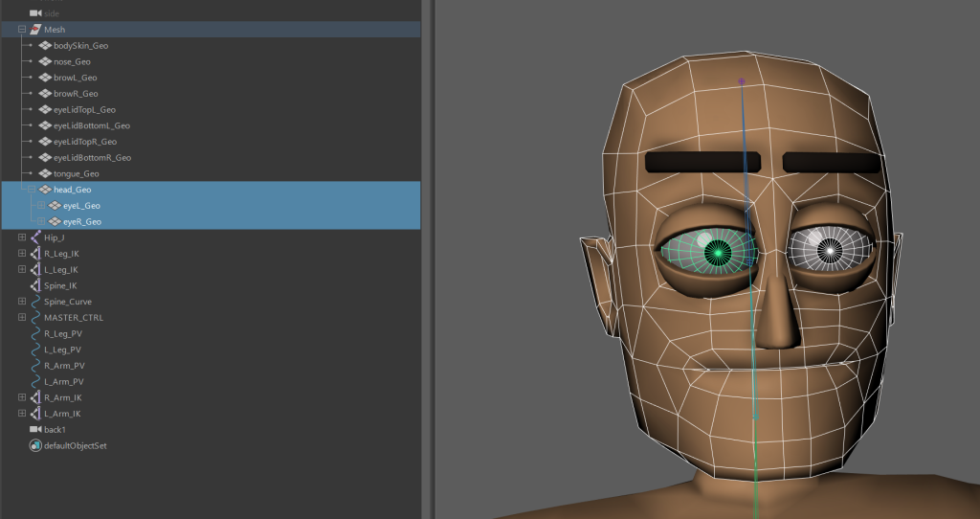This screenshot has width=980, height=519.
Task: Click the Hip_J joint icon
Action: pyautogui.click(x=35, y=237)
